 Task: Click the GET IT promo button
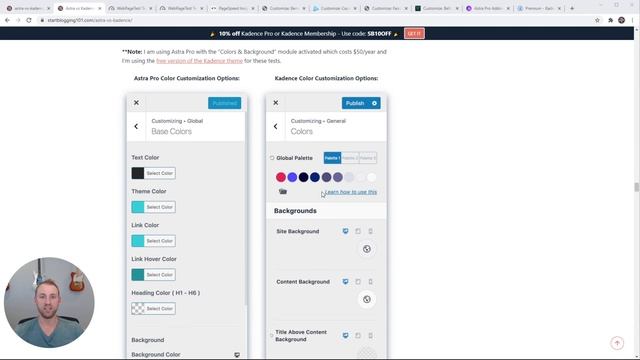tap(414, 33)
